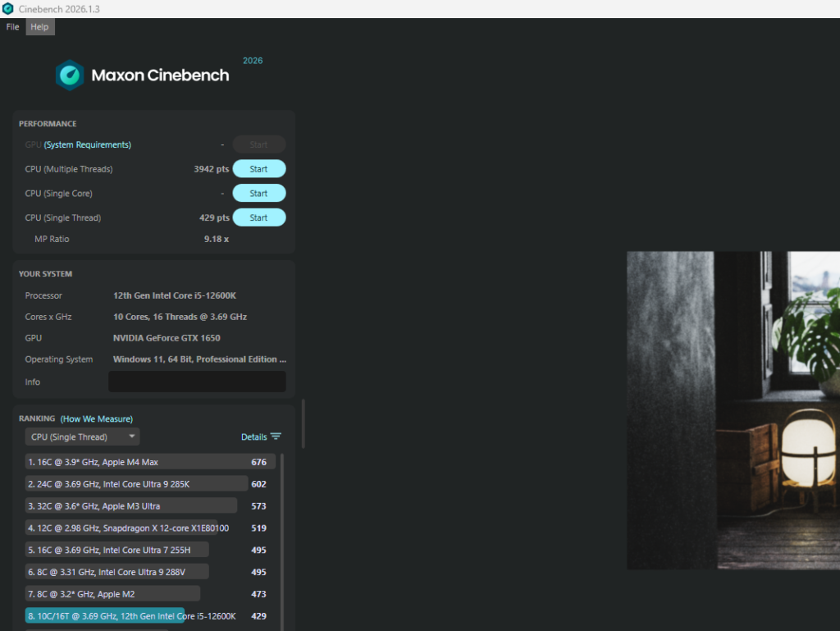Viewport: 840px width, 631px height.
Task: Click the Details ranking label
Action: tap(254, 437)
